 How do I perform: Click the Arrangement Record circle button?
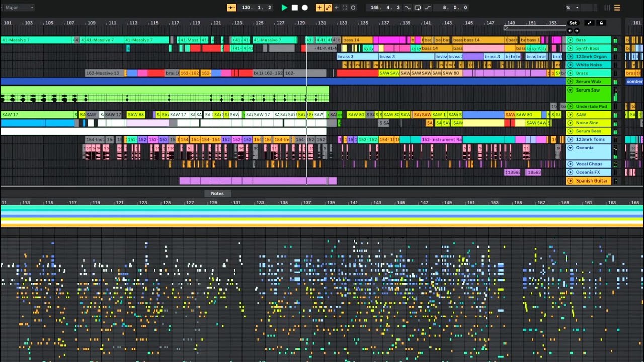click(305, 8)
